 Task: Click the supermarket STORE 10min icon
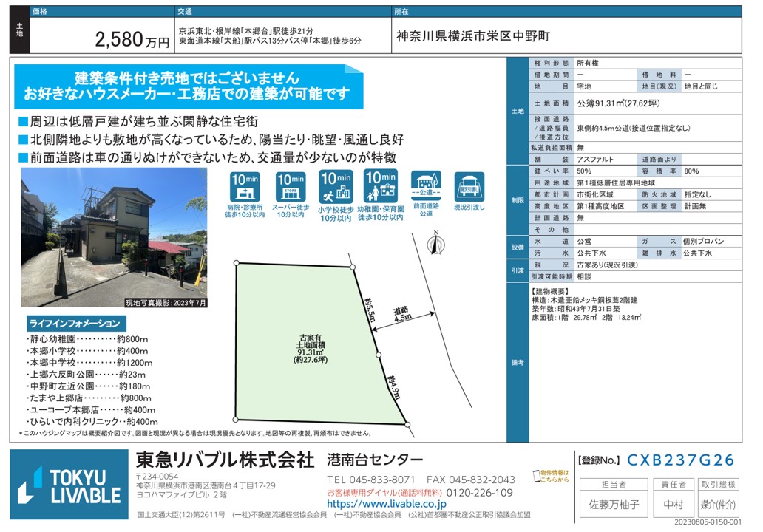[291, 188]
